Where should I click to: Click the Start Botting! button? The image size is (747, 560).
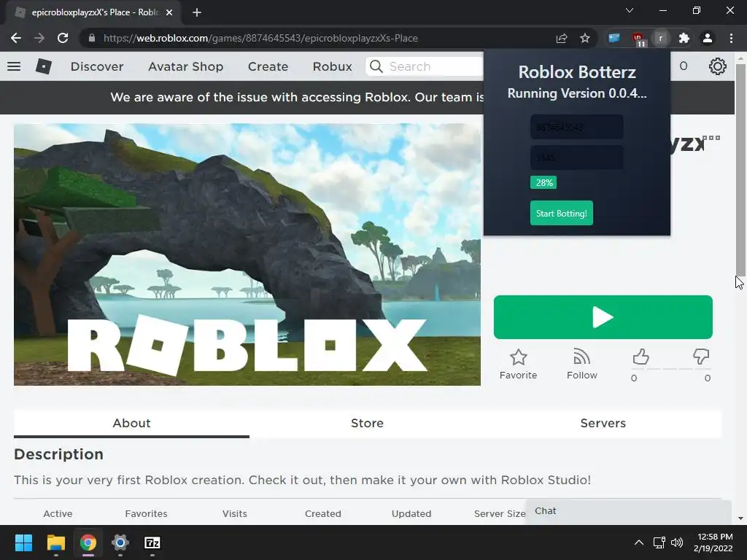pos(562,213)
